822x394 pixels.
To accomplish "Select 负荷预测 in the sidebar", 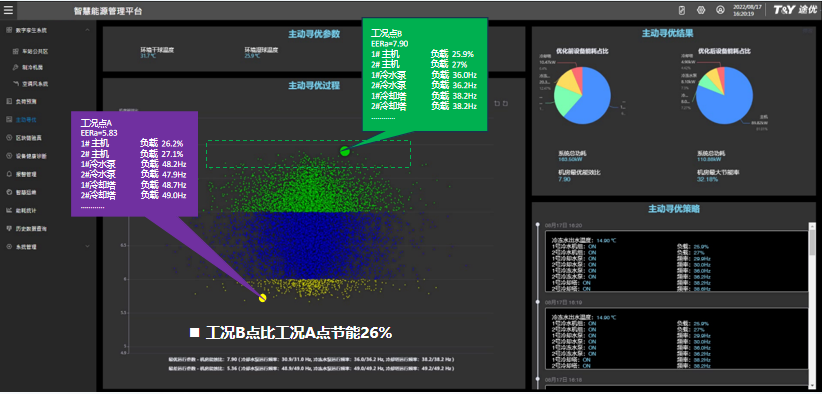I will tap(26, 100).
